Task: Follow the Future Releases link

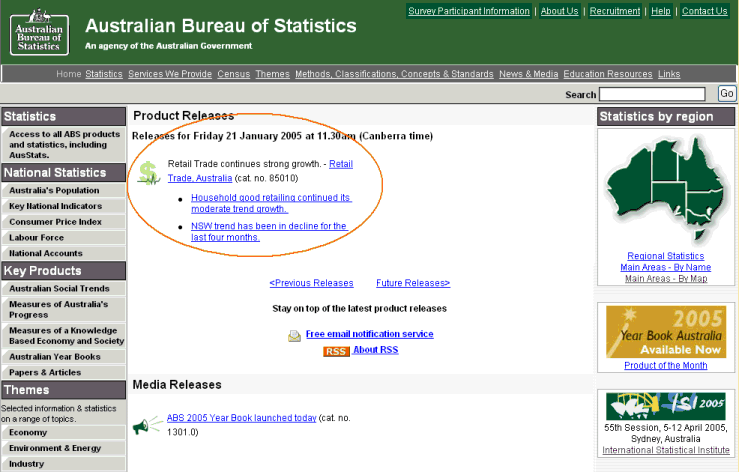Action: [x=413, y=283]
